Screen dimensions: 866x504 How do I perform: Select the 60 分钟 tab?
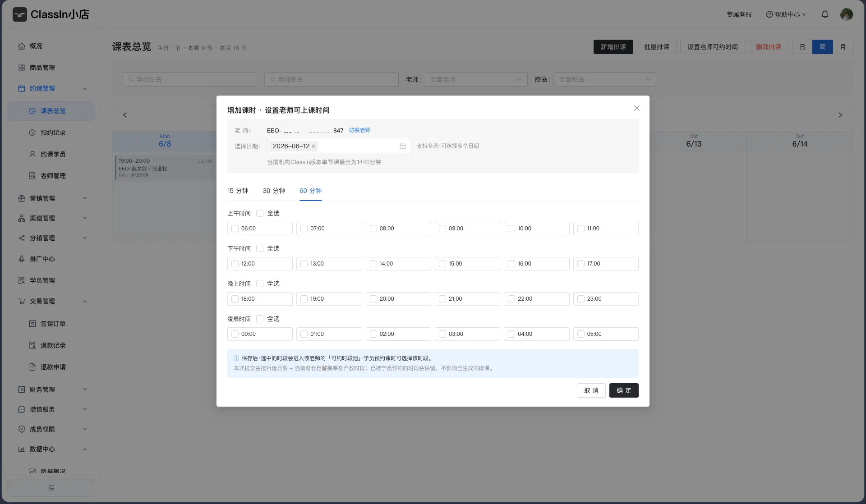point(310,191)
